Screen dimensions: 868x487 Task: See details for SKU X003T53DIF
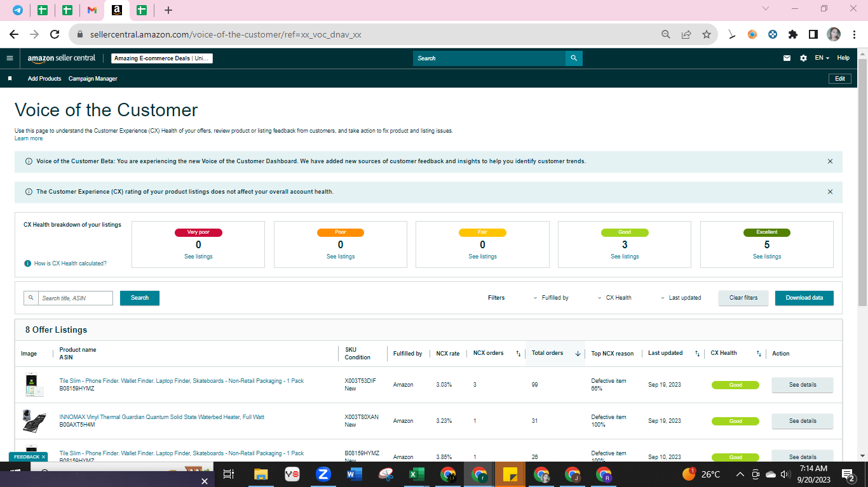pos(803,385)
